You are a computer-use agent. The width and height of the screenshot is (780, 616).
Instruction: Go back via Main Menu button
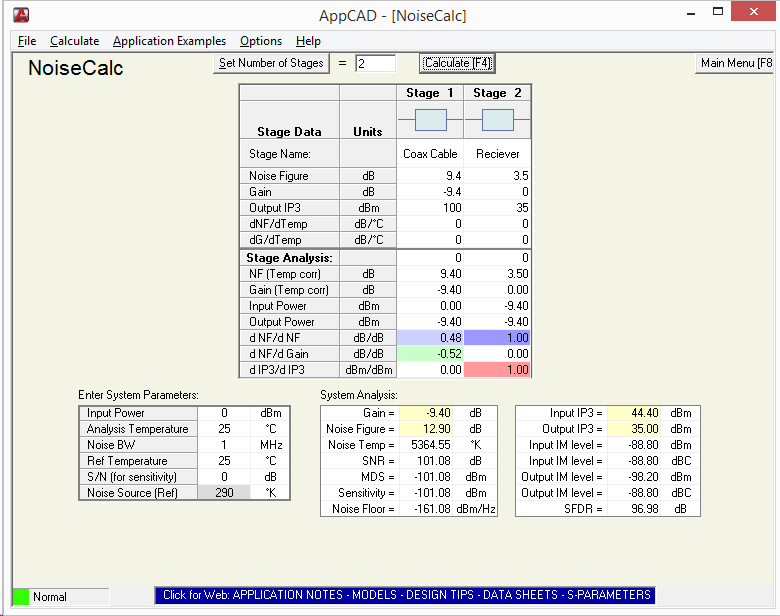pos(735,63)
